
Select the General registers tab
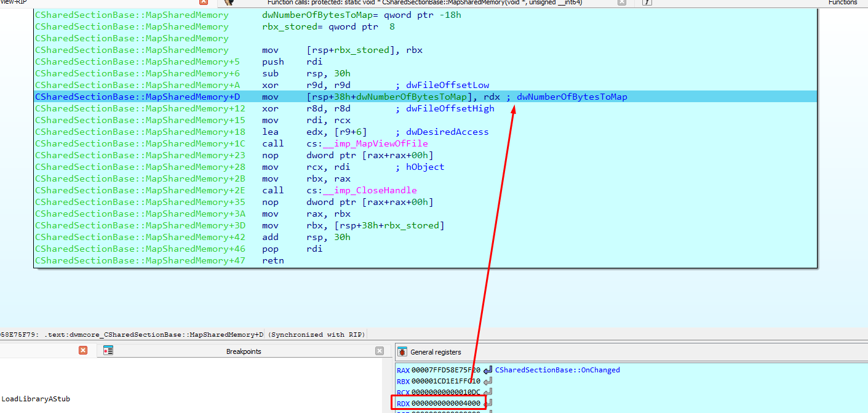coord(436,352)
